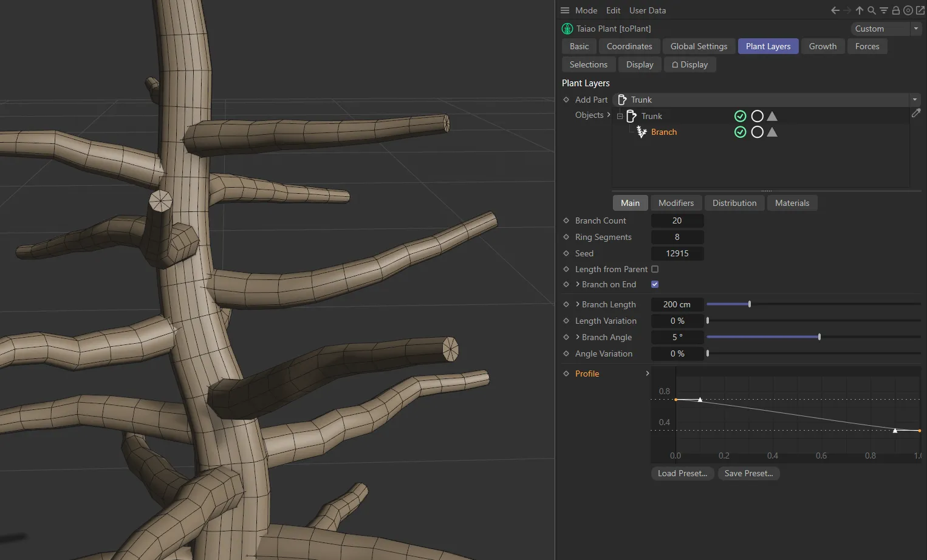Collapse the Trunk tree node
The height and width of the screenshot is (560, 927).
pyautogui.click(x=620, y=116)
